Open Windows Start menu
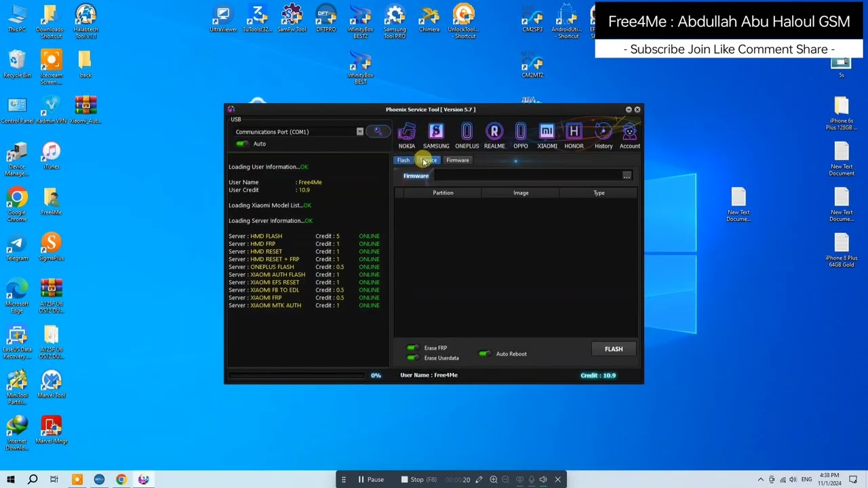 click(9, 480)
